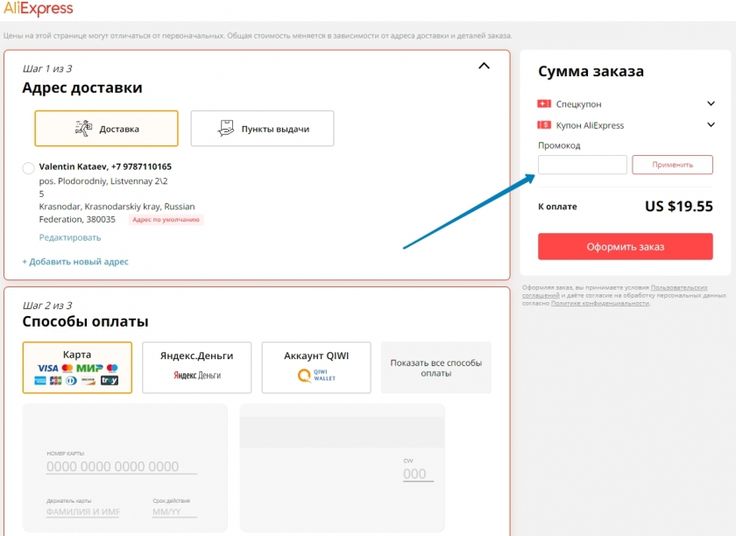Viewport: 736px width, 536px height.
Task: Focus the CVV 000 field
Action: 418,474
